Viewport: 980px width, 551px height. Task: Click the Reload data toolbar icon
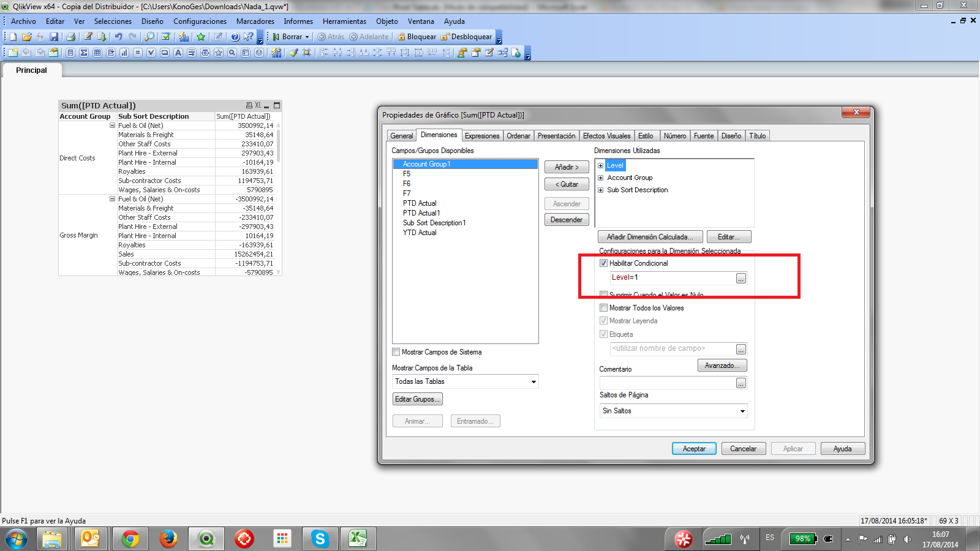pos(102,37)
